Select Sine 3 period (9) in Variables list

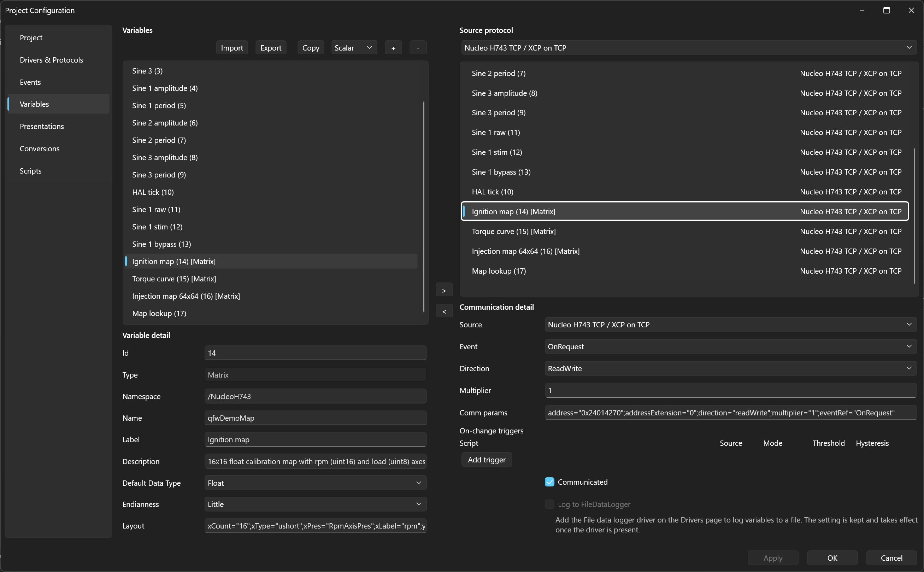click(x=271, y=175)
